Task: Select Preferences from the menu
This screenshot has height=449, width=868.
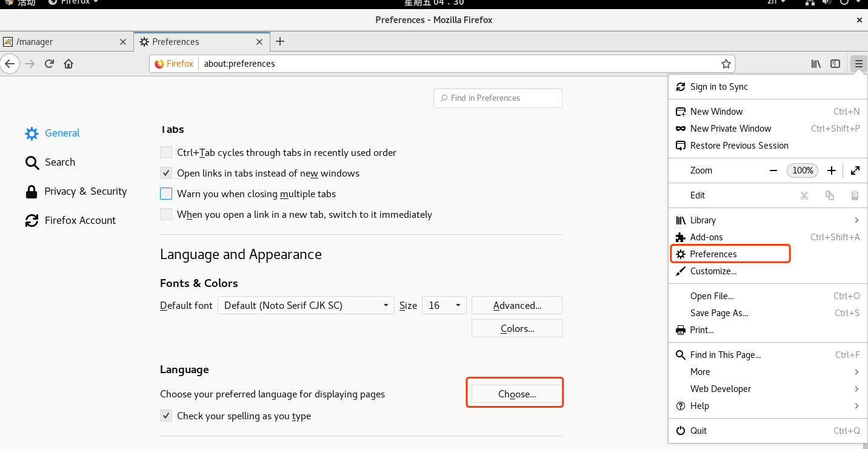Action: point(713,254)
